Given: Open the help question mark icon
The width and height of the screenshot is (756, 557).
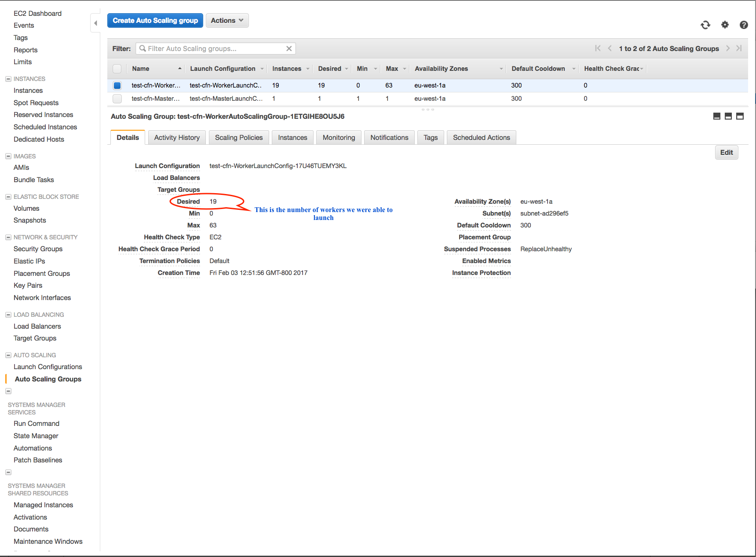Looking at the screenshot, I should pyautogui.click(x=744, y=25).
